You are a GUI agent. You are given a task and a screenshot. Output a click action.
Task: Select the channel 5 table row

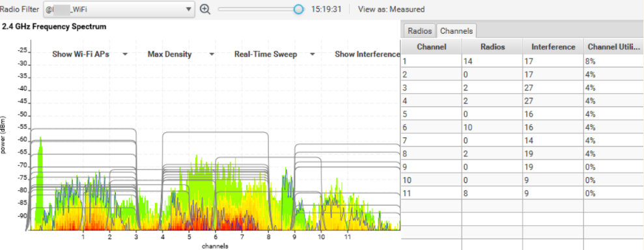click(x=522, y=114)
